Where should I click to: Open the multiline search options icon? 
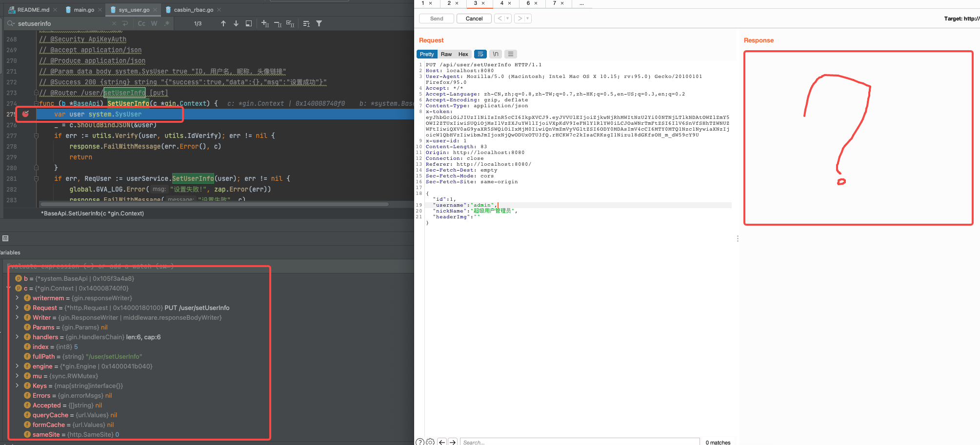pos(306,23)
